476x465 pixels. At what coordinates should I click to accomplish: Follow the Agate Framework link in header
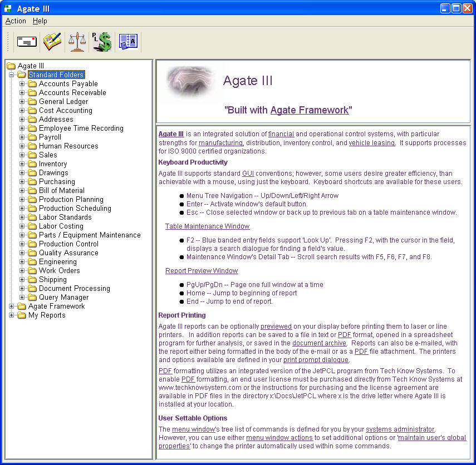point(310,110)
